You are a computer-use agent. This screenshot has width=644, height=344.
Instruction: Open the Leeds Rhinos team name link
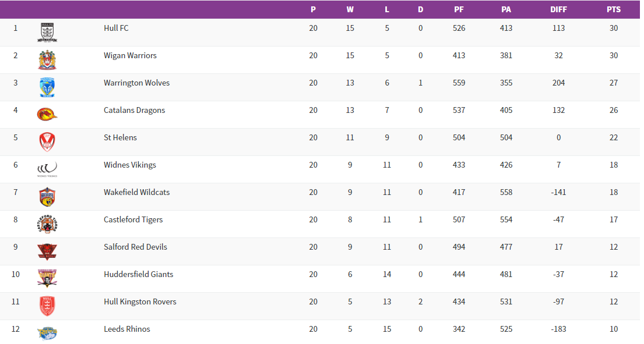pos(126,329)
